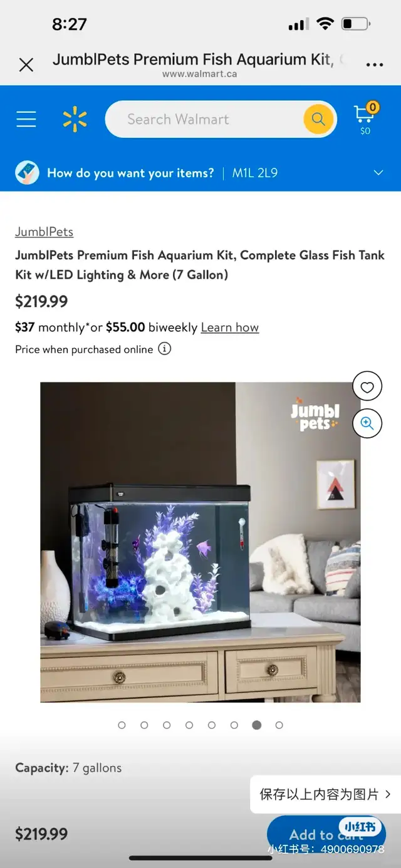Focus the Search Walmart input field
Viewport: 401px width, 868px height.
[x=204, y=119]
